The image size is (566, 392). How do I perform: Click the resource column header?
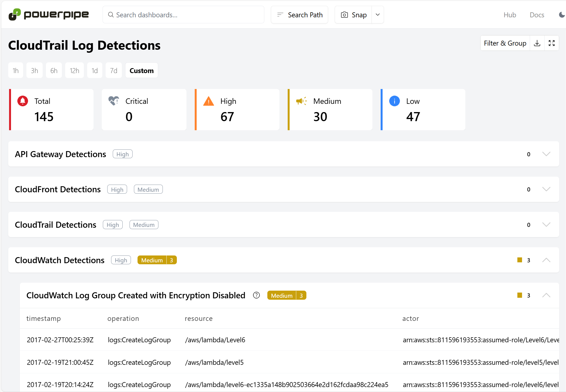pyautogui.click(x=199, y=318)
